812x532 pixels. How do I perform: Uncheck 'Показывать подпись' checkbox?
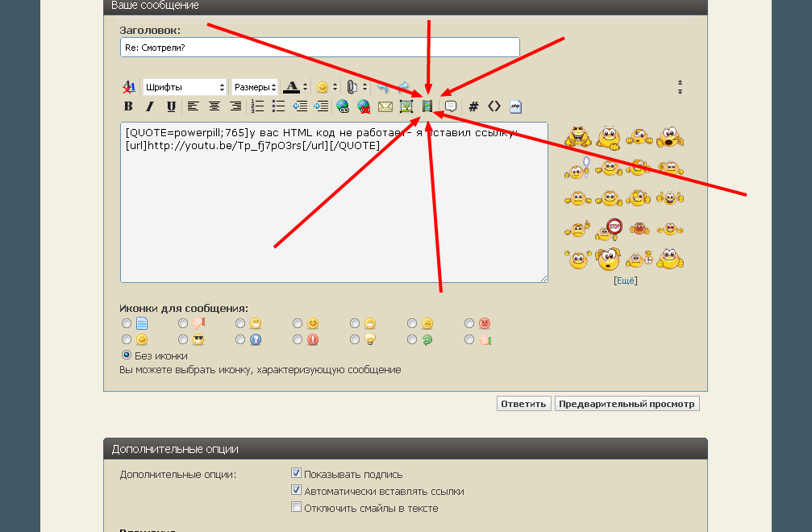296,474
